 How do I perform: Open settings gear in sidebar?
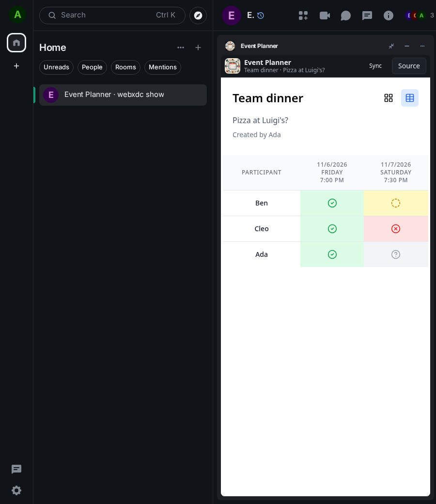pos(16,490)
